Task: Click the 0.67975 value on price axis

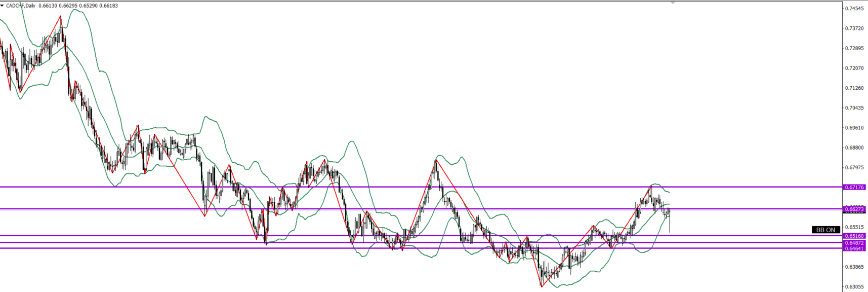Action: (854, 167)
